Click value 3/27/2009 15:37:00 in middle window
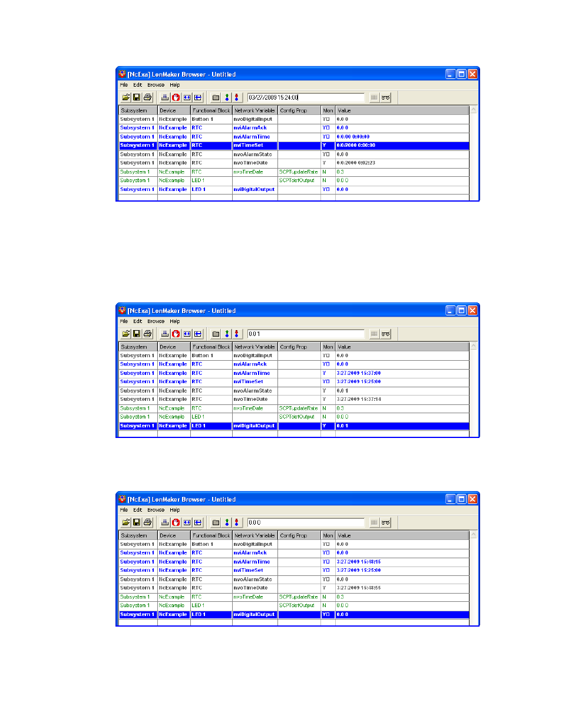 click(359, 373)
